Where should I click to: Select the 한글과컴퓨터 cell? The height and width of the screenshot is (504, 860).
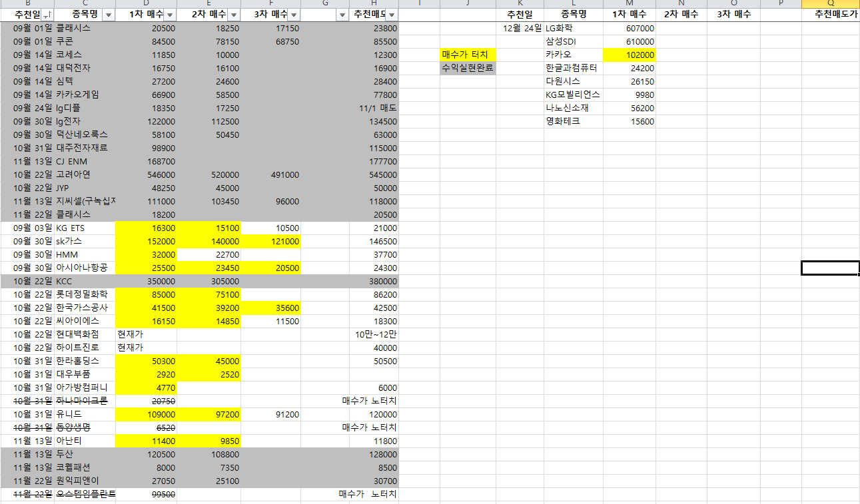coord(574,68)
